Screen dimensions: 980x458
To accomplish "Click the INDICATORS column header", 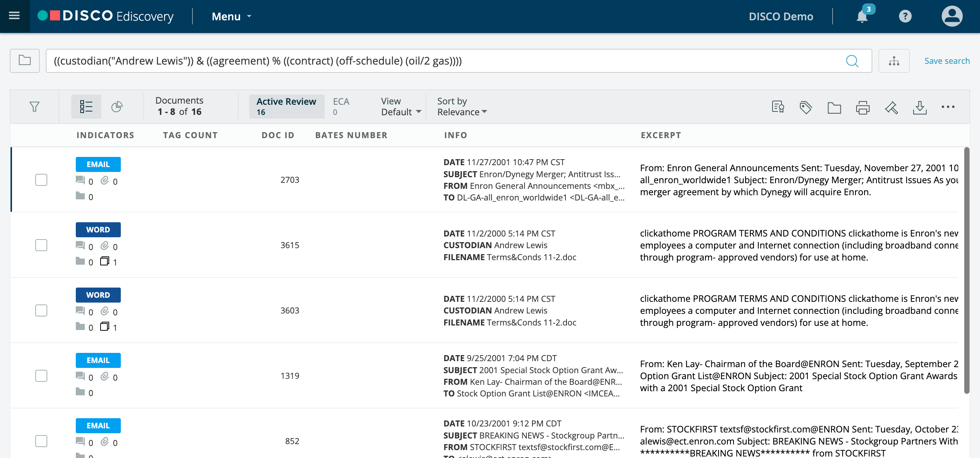I will [105, 135].
